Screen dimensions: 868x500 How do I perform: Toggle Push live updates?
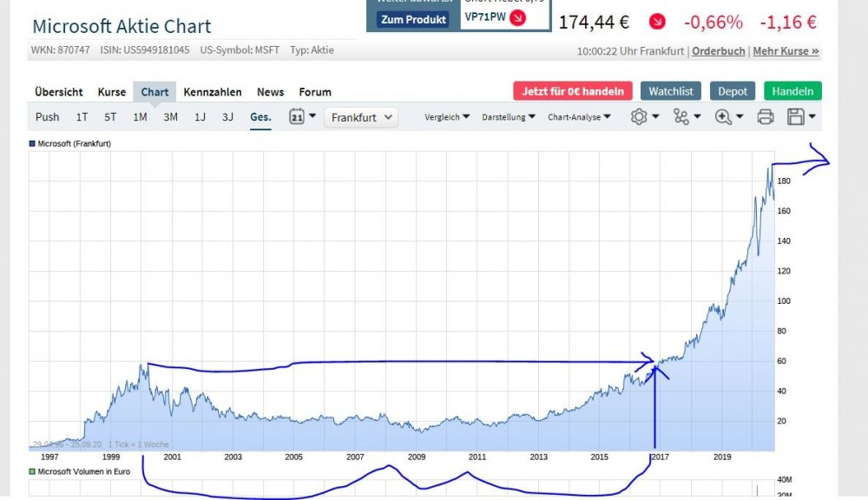(x=48, y=116)
